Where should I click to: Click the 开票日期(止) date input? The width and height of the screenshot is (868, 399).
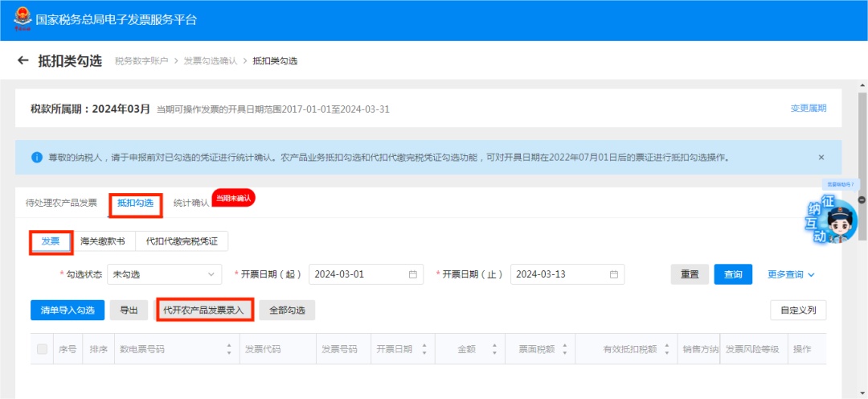click(x=567, y=274)
